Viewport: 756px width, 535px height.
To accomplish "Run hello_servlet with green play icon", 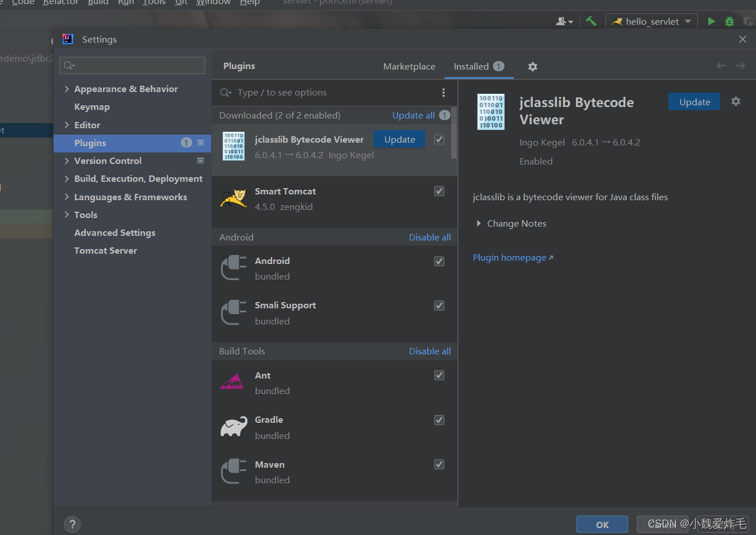I will coord(712,21).
